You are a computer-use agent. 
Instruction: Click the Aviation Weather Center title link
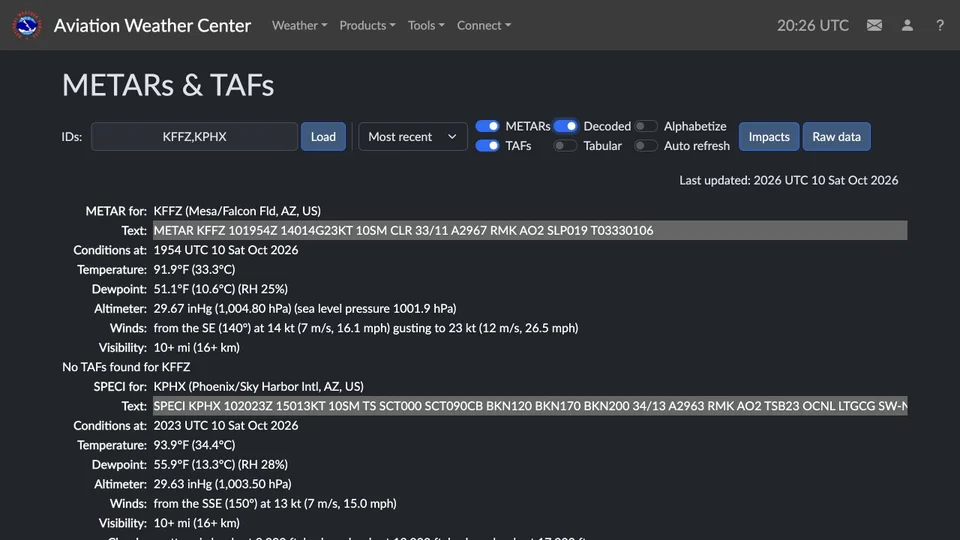[x=152, y=25]
